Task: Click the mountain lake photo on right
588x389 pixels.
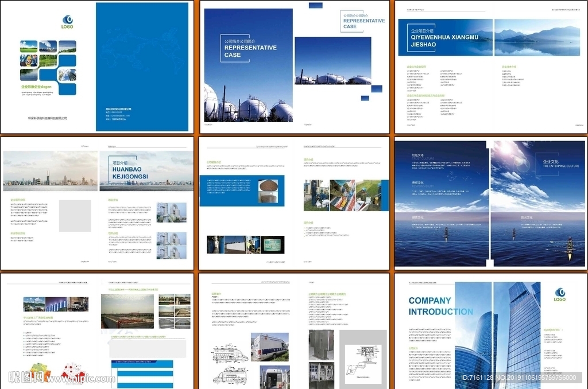Action: click(x=537, y=37)
